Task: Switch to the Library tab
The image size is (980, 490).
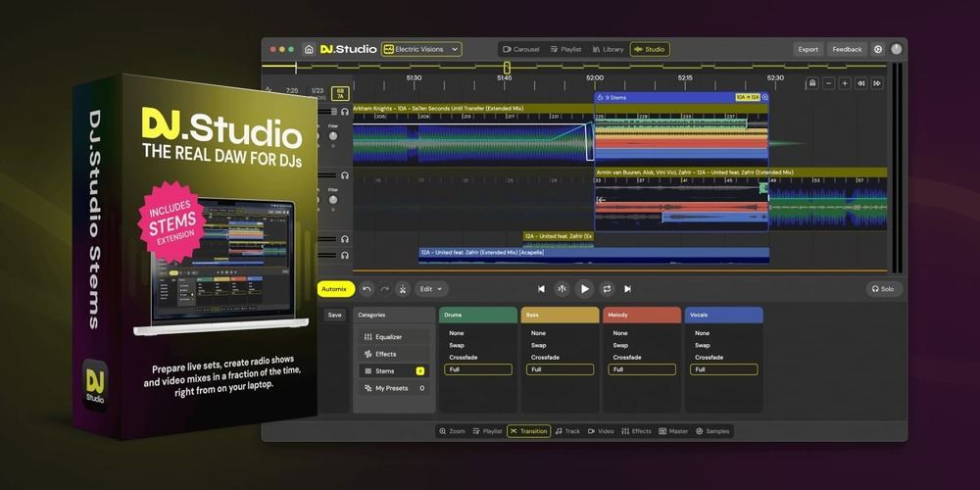Action: click(x=607, y=49)
